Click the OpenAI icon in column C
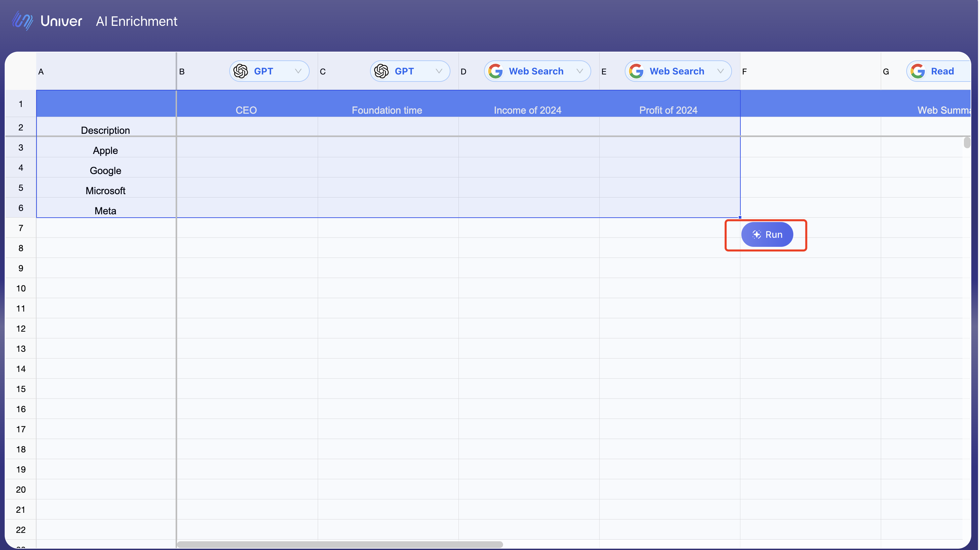980x550 pixels. [381, 71]
